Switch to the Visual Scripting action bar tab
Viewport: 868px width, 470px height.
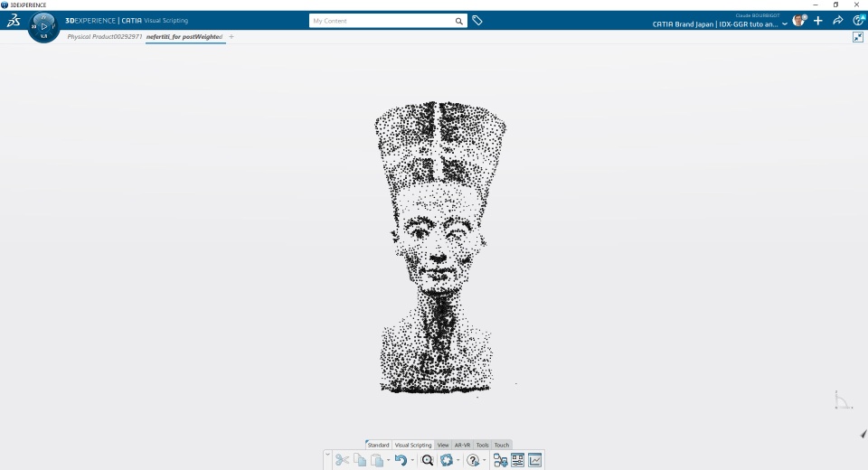click(413, 445)
